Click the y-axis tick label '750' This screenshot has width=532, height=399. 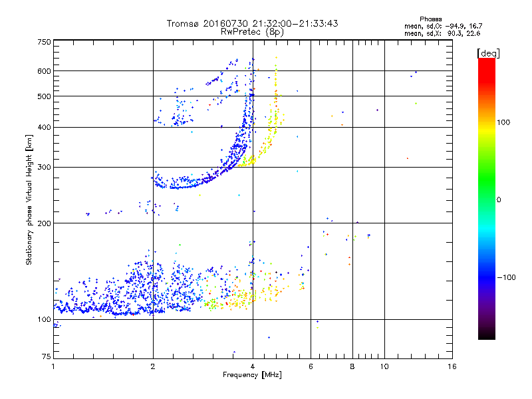coord(44,42)
